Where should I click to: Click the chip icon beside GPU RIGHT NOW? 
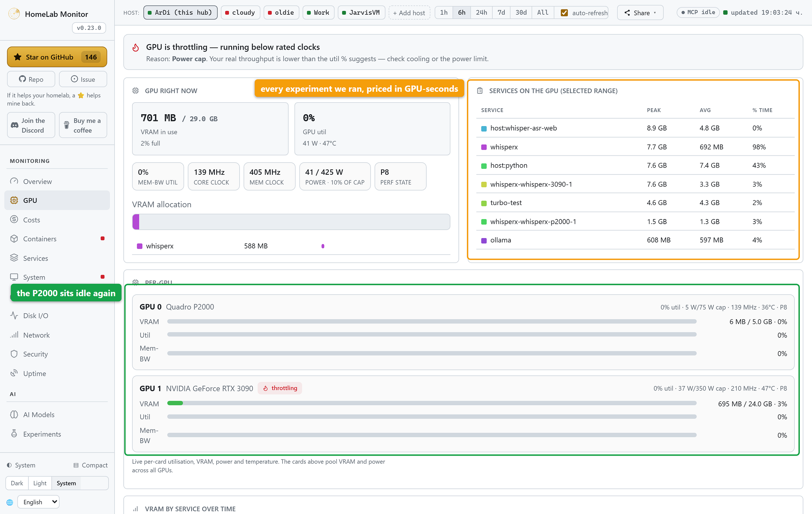(x=136, y=91)
